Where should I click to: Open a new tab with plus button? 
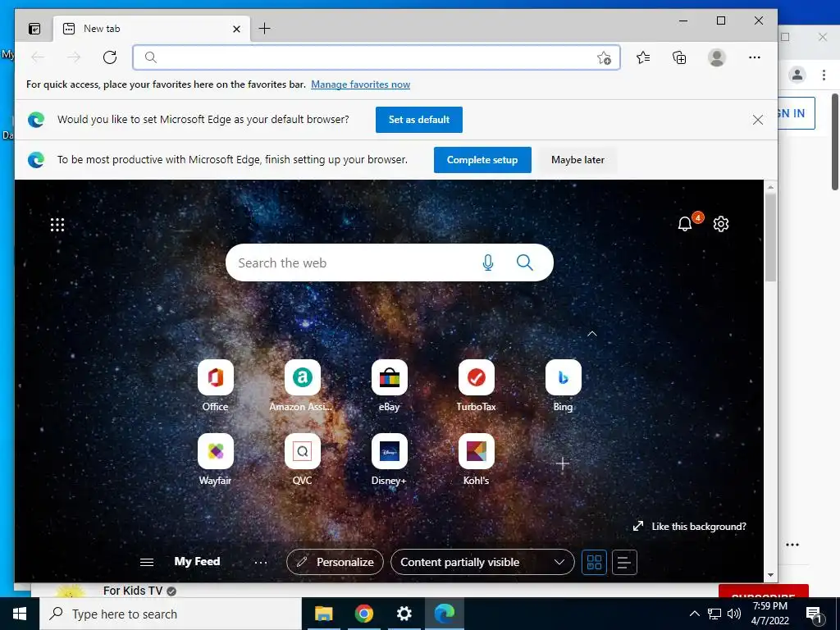click(265, 29)
